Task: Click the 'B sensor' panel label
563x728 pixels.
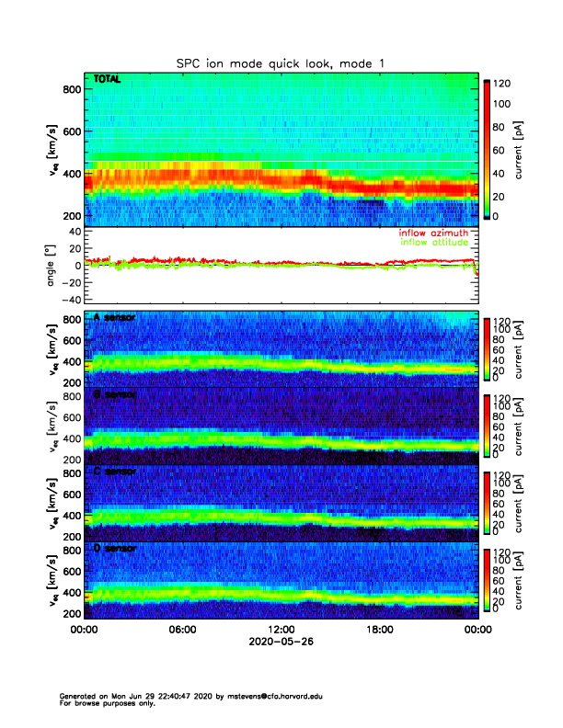Action: coord(114,393)
